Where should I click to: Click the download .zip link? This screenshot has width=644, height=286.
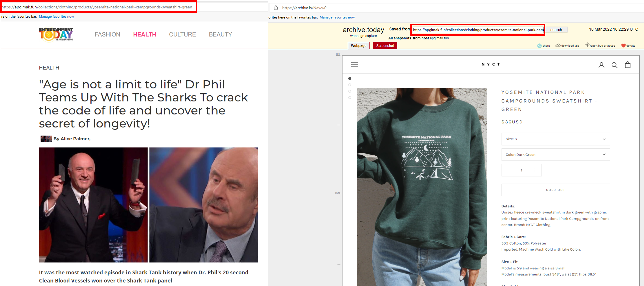[x=570, y=46]
